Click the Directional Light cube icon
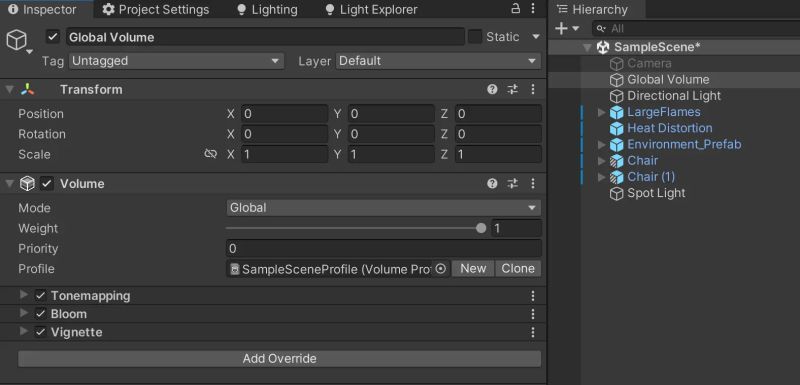This screenshot has height=385, width=800. pos(617,96)
